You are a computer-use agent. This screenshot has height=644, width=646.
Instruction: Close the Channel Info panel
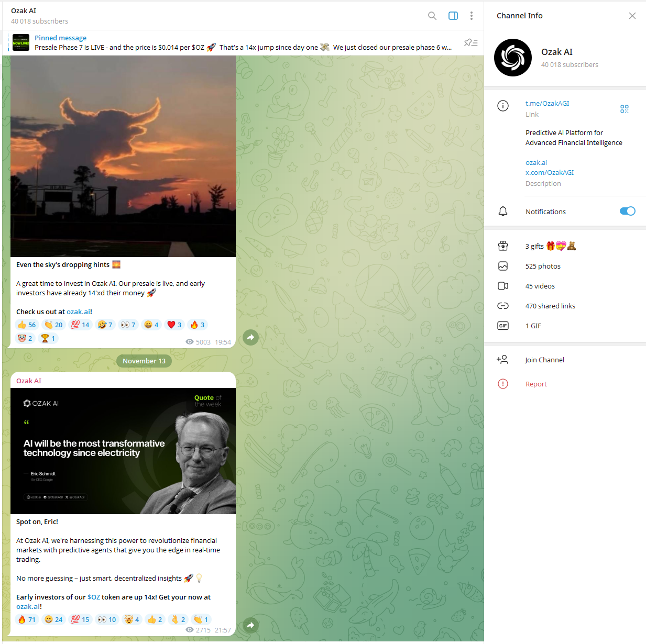coord(632,16)
